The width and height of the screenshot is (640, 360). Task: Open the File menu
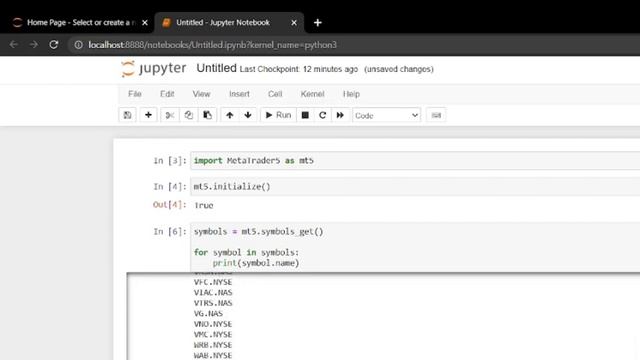tap(135, 94)
